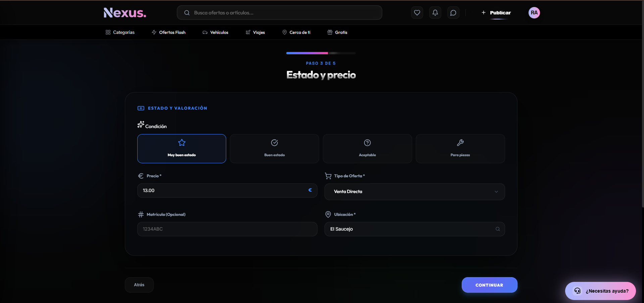Open messages chat bubble icon

pyautogui.click(x=453, y=13)
